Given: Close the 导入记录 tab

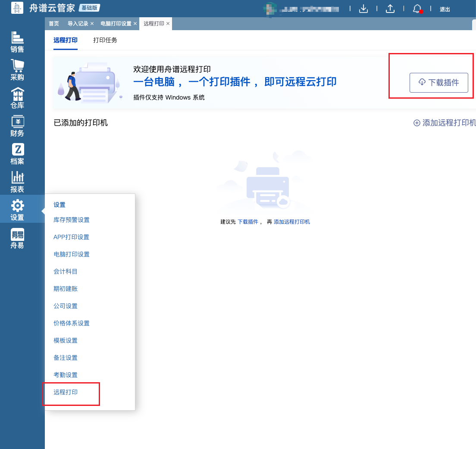Looking at the screenshot, I should pos(92,24).
